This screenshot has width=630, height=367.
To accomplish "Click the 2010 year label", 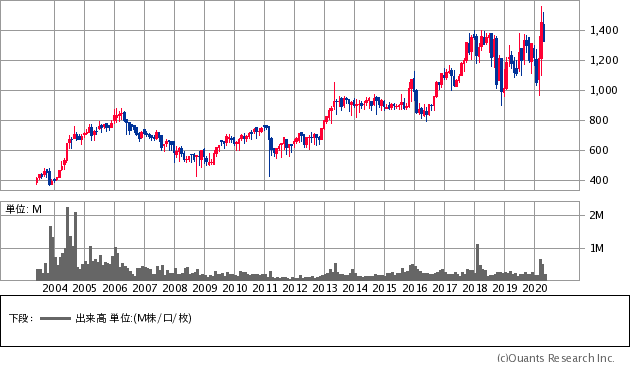I will pyautogui.click(x=235, y=288).
